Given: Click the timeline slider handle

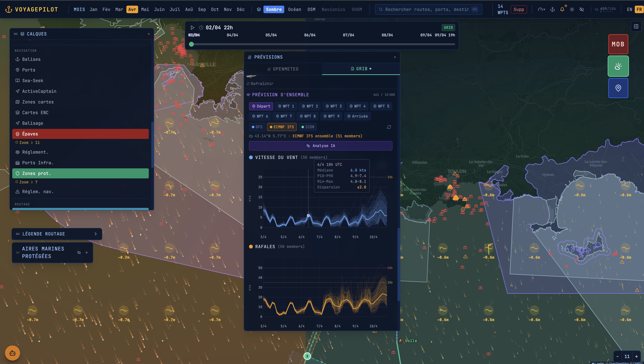Looking at the screenshot, I should point(192,44).
